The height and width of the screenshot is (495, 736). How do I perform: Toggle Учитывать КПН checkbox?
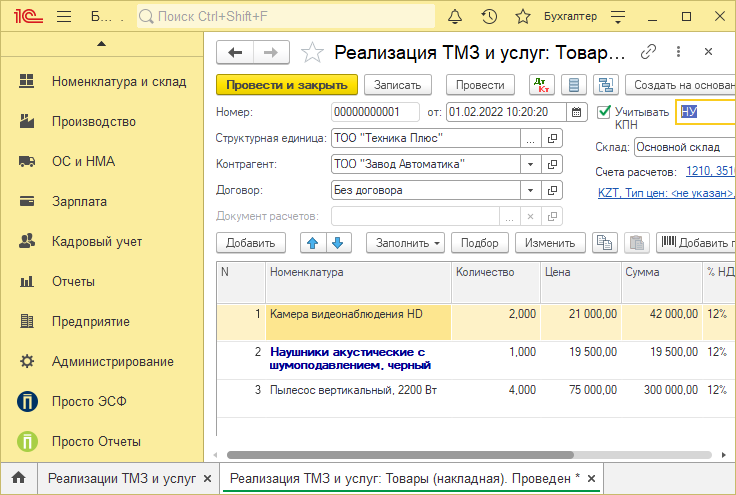pyautogui.click(x=604, y=112)
